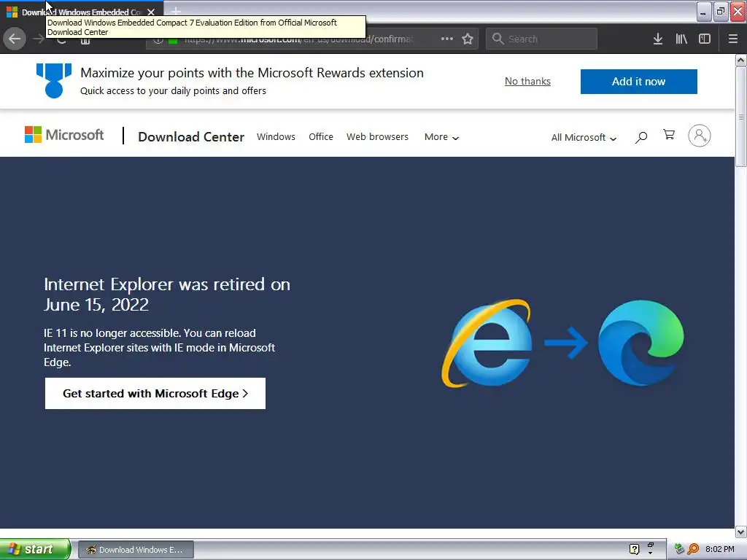Click the Internet Explorer was retired heading
747x560 pixels.
tap(167, 295)
